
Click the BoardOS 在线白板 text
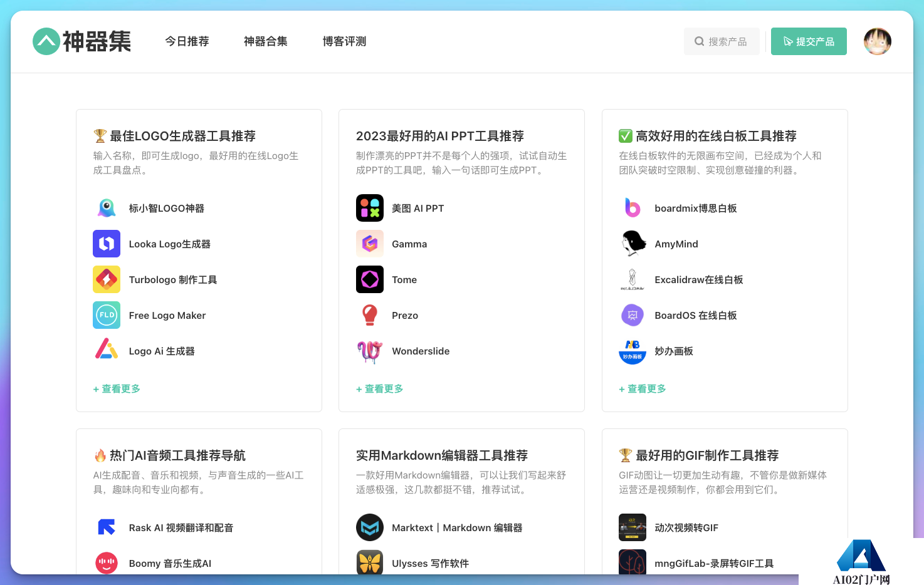(x=696, y=315)
